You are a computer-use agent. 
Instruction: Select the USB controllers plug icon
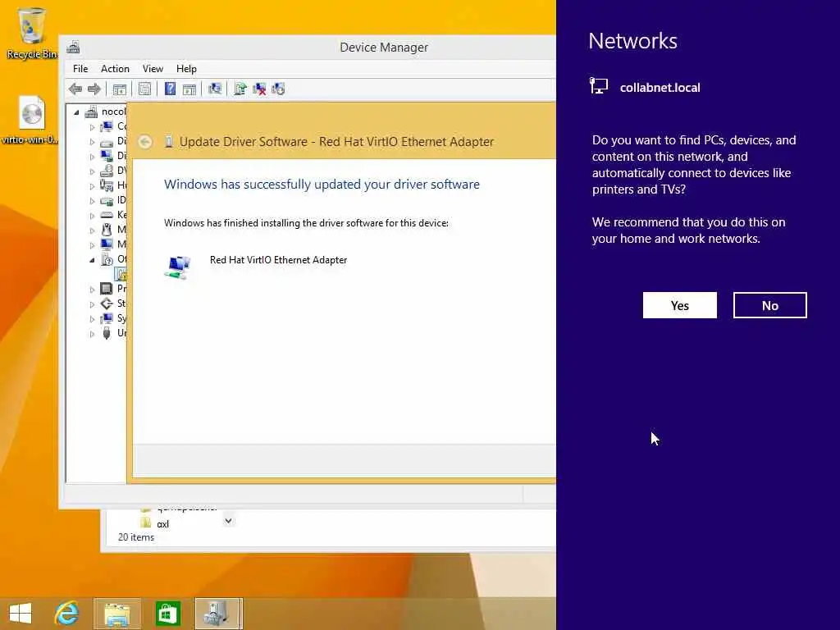107,333
